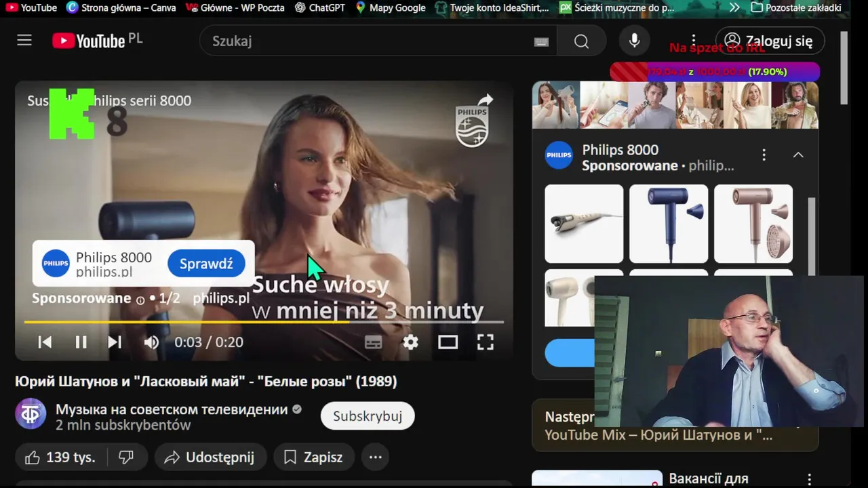Click Sprawdź button on Philips ad
868x488 pixels.
pos(206,264)
